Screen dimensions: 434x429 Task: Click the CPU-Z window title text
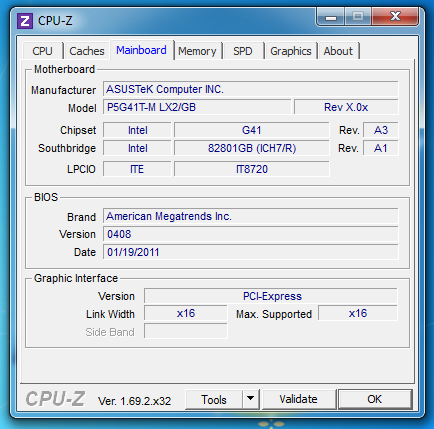pos(55,21)
